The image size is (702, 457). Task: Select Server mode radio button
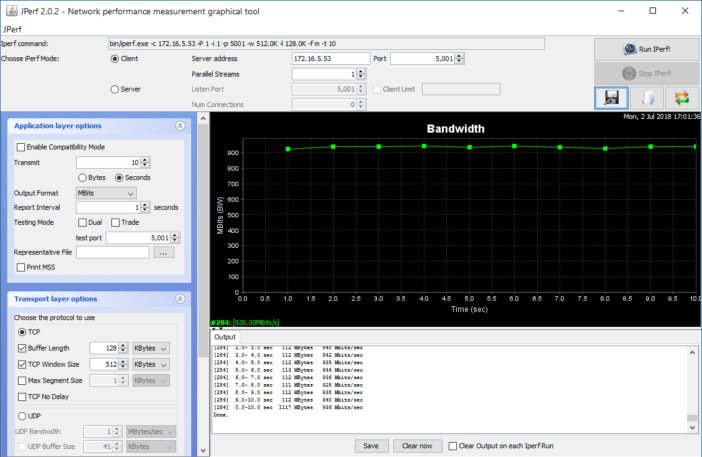point(115,90)
